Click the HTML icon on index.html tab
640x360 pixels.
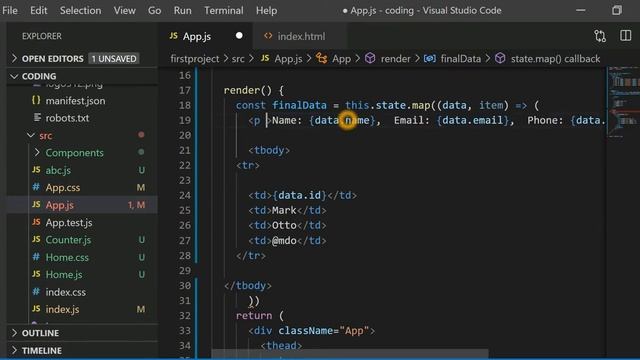268,36
